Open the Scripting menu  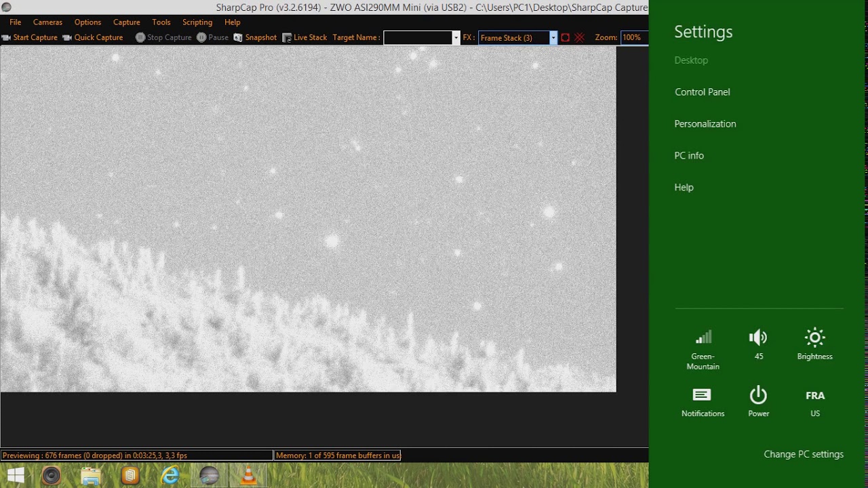tap(197, 22)
